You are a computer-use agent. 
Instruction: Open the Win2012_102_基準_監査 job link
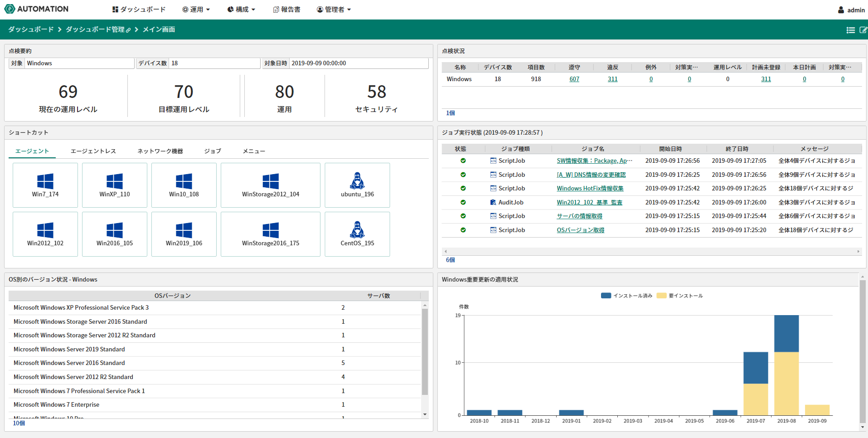[590, 202]
